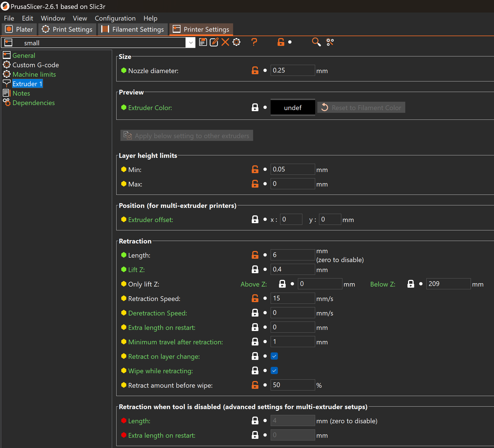494x448 pixels.
Task: Open the printer preset dropdown arrow
Action: 191,43
